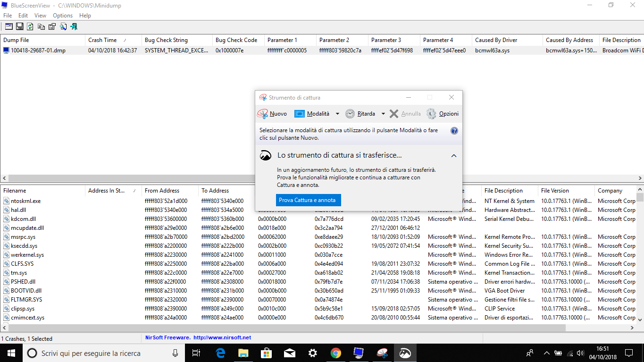Click the Save Selected Items floppy icon
The height and width of the screenshot is (362, 644).
tap(20, 26)
